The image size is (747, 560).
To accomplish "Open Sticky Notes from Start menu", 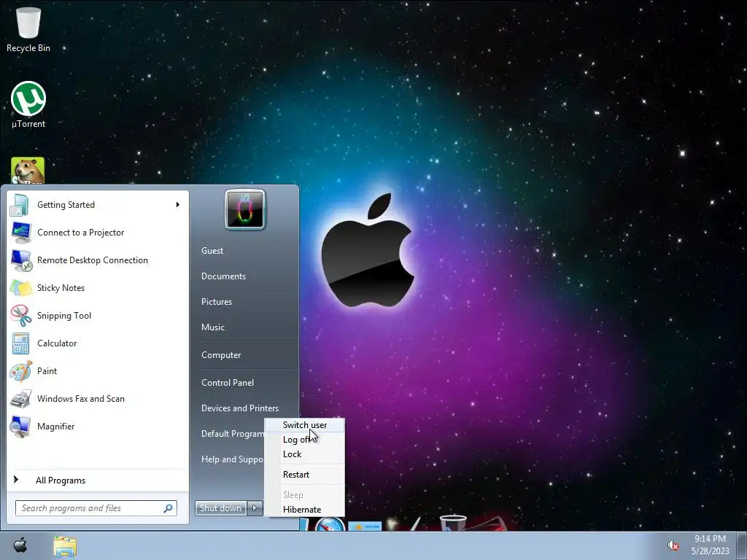I will tap(98, 287).
